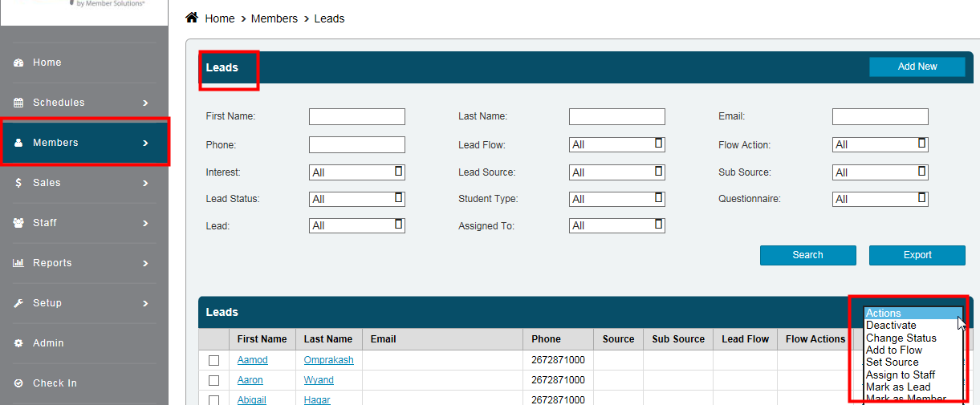
Task: Expand the Lead Status dropdown
Action: pos(356,199)
